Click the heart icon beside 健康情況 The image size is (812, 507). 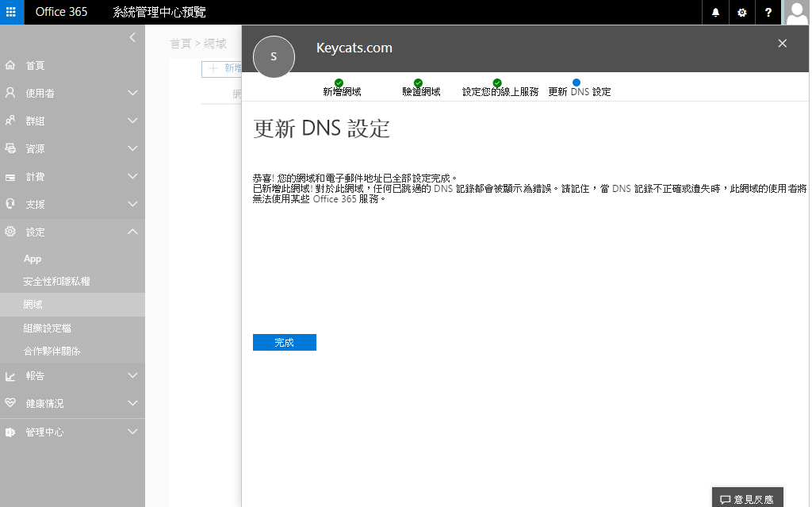point(10,403)
